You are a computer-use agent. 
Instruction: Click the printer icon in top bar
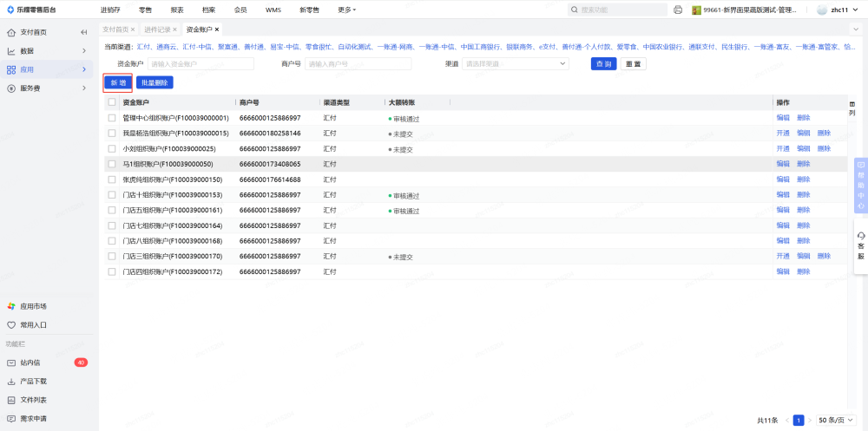(x=678, y=10)
